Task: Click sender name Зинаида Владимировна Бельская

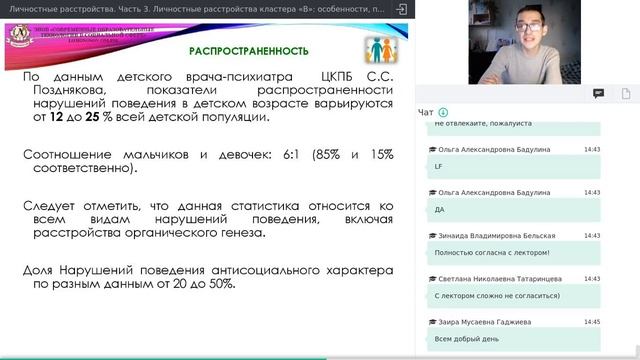Action: point(497,236)
